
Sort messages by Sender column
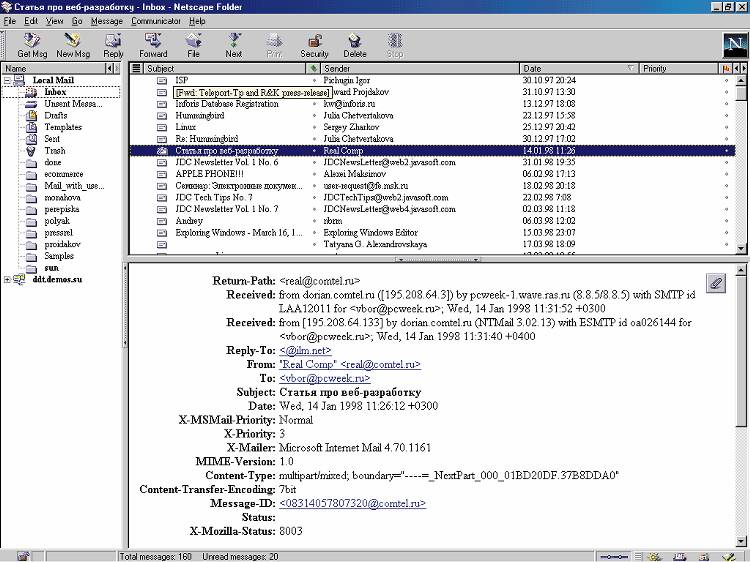click(x=419, y=68)
